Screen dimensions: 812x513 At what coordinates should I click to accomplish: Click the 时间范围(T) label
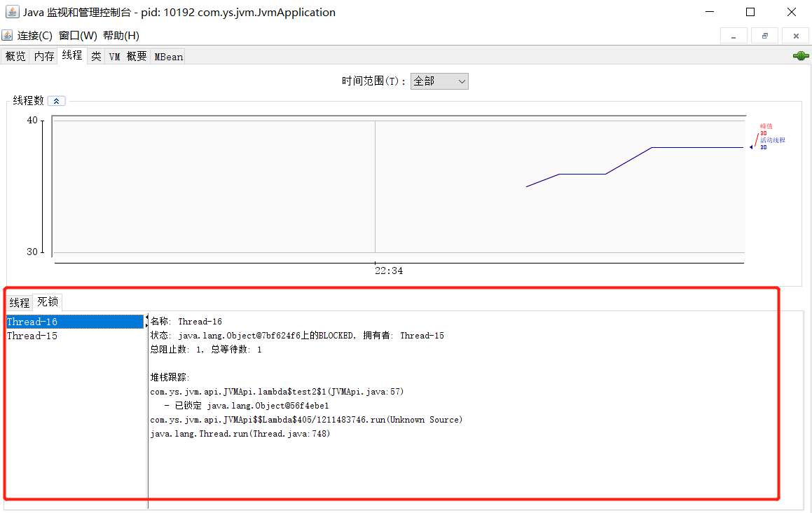click(x=373, y=81)
